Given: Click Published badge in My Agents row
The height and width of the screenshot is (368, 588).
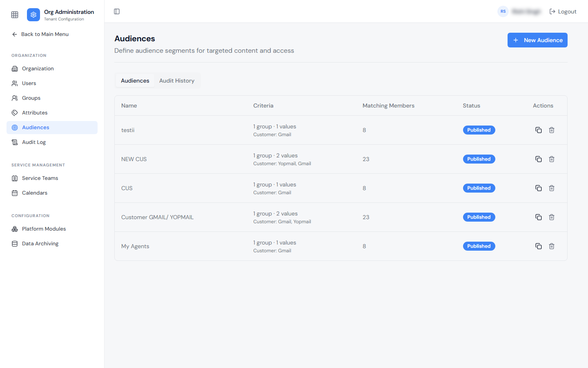Looking at the screenshot, I should coord(479,246).
